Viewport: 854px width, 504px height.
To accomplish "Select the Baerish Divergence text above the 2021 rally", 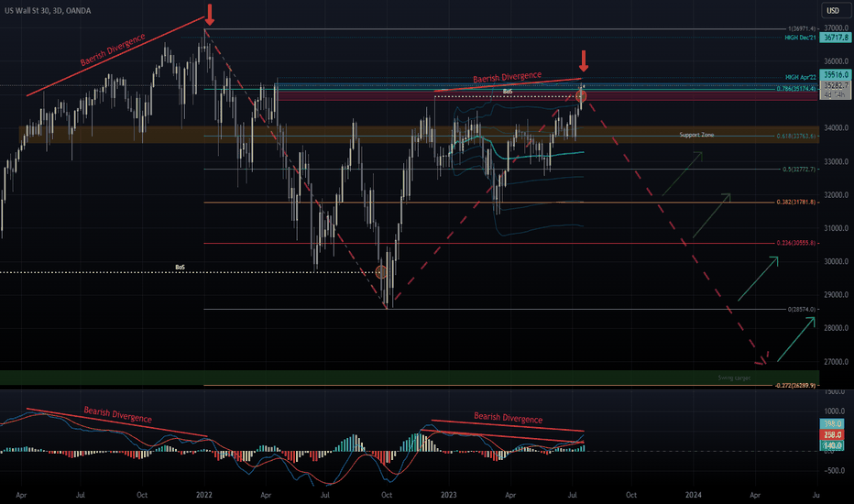I will point(113,49).
